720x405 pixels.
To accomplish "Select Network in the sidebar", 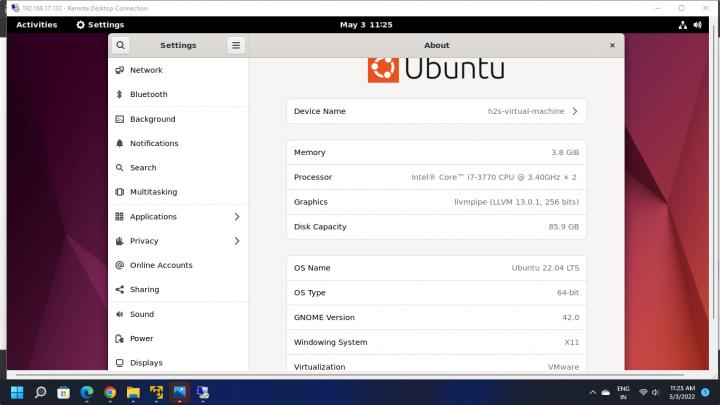I will point(179,70).
